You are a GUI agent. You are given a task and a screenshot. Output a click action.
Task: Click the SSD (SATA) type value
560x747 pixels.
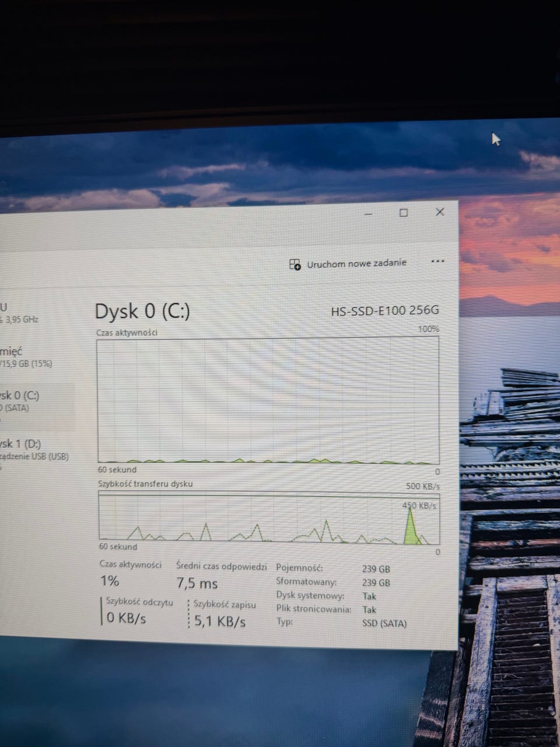point(384,623)
